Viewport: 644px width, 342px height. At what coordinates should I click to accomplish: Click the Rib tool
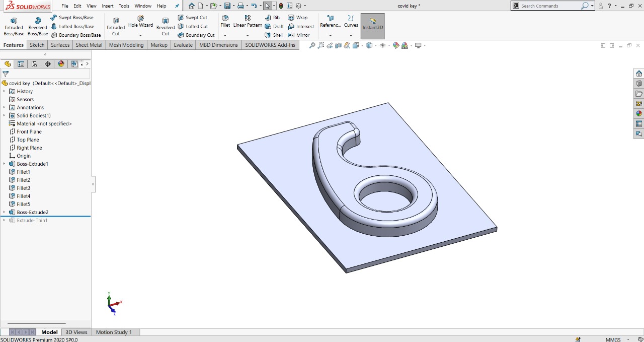pyautogui.click(x=272, y=18)
